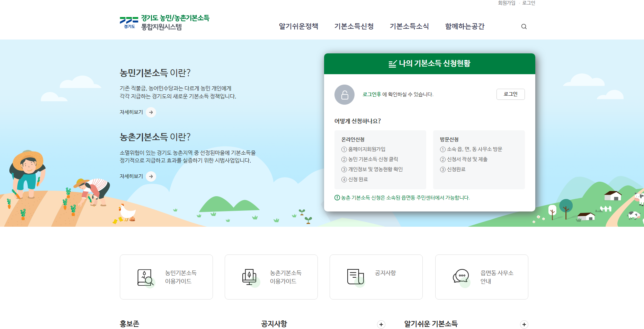Click the 온라인신청 heading
Screen dimensions: 644x329
point(353,139)
